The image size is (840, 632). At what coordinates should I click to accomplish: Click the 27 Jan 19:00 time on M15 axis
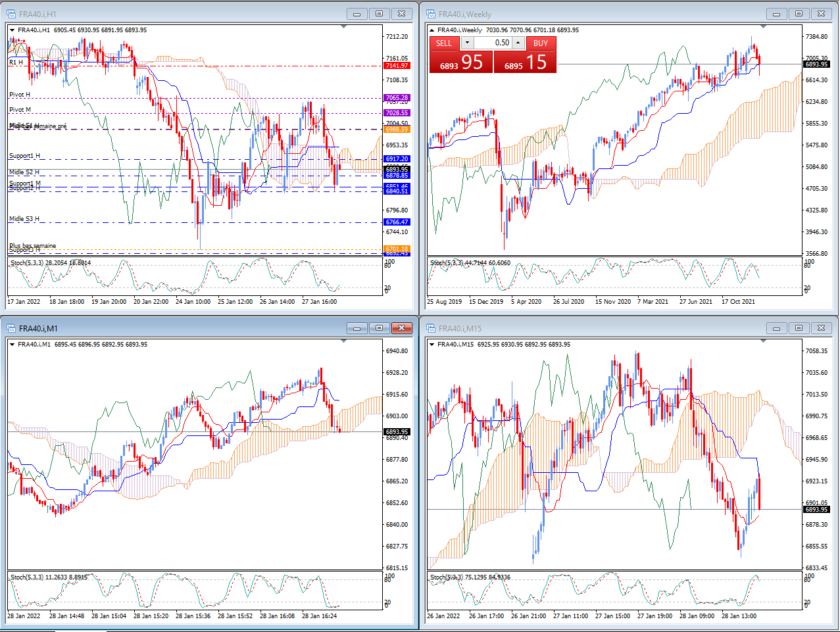coord(655,616)
